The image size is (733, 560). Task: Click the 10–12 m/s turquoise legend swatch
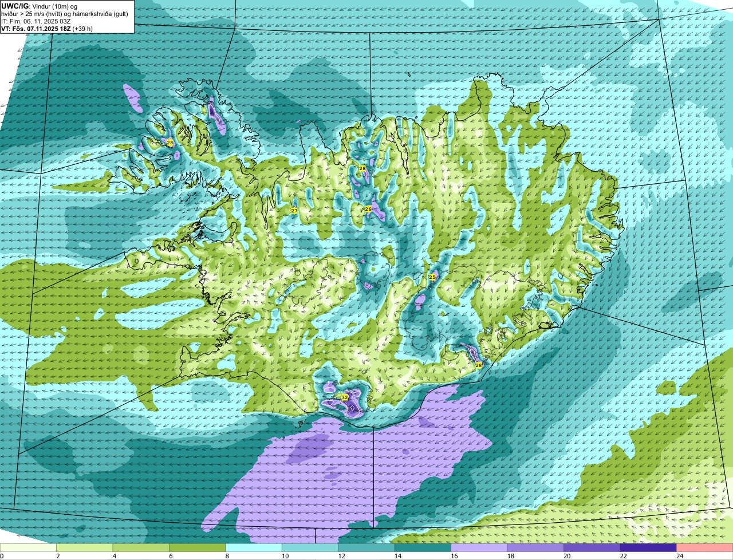pyautogui.click(x=310, y=547)
